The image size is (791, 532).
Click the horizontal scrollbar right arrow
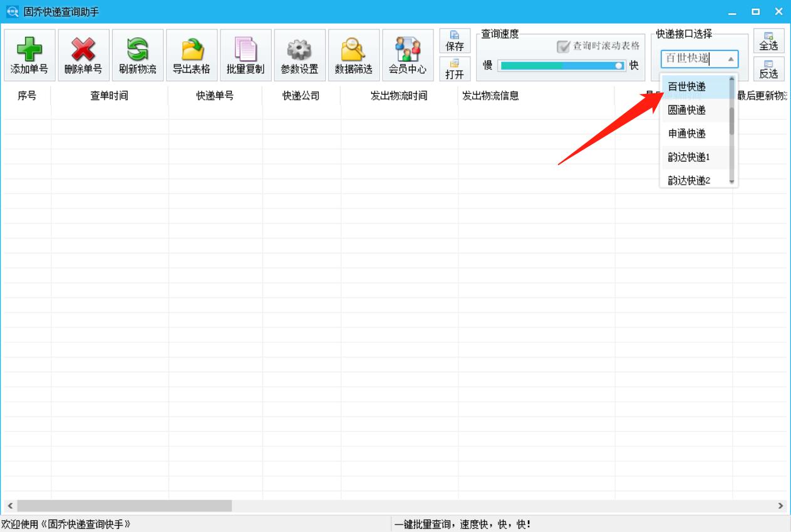[x=780, y=506]
